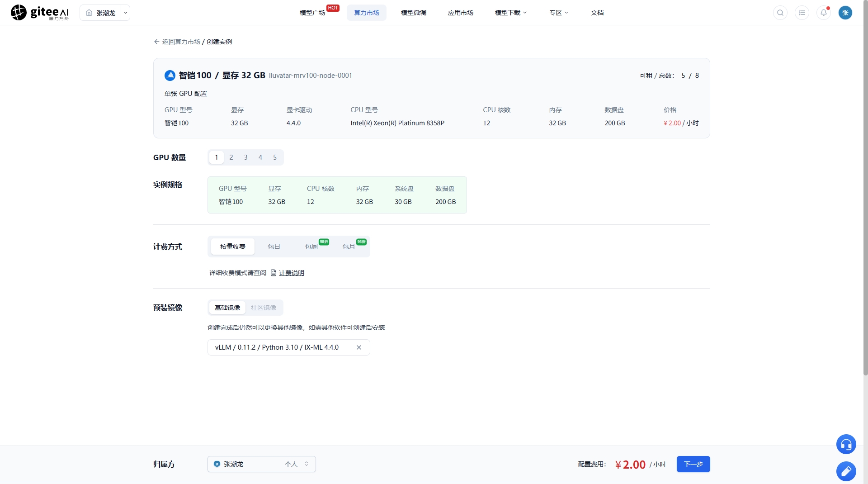Image resolution: width=868 pixels, height=484 pixels.
Task: Open the 计费说明 link
Action: [x=292, y=273]
